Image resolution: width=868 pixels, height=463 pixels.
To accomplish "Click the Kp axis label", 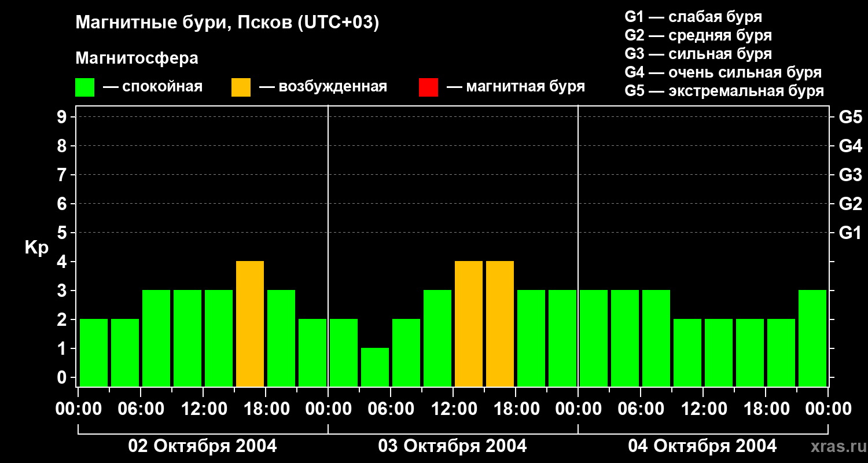I will [x=37, y=248].
